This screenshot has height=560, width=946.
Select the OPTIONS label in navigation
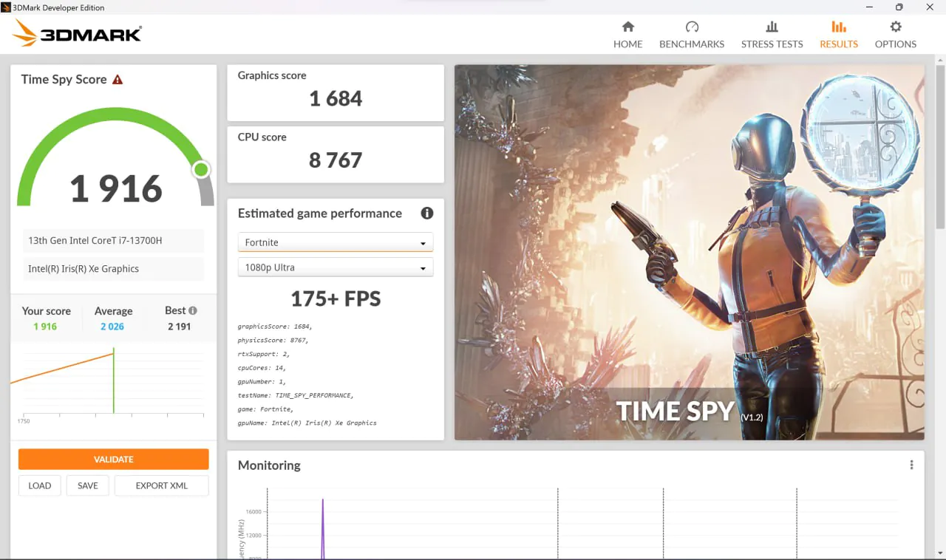pos(896,44)
